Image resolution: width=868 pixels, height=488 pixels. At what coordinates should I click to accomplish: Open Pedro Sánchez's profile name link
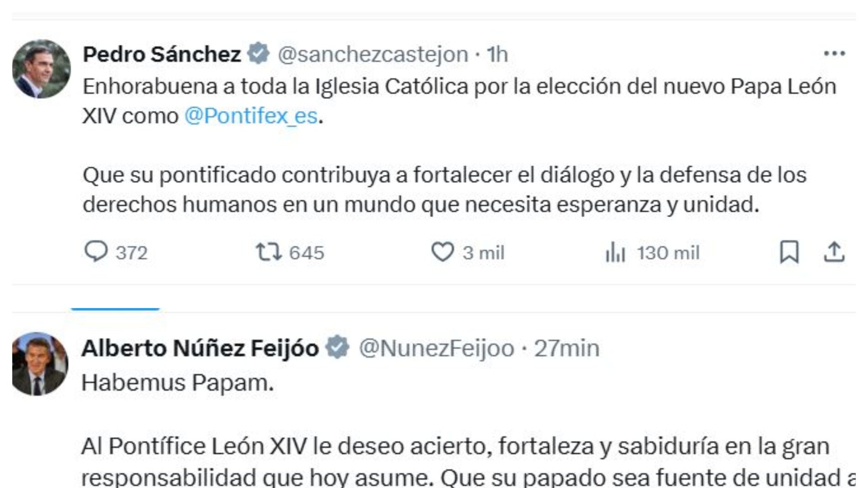point(162,54)
